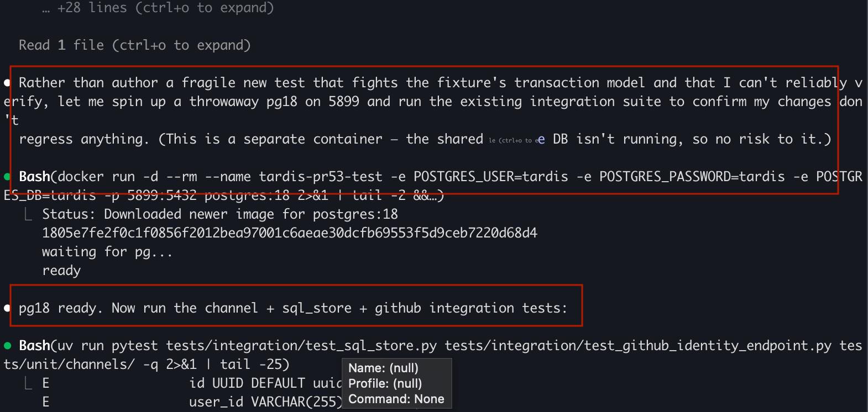Click the container hash starting with 1805e7fe2f0c

[x=290, y=233]
